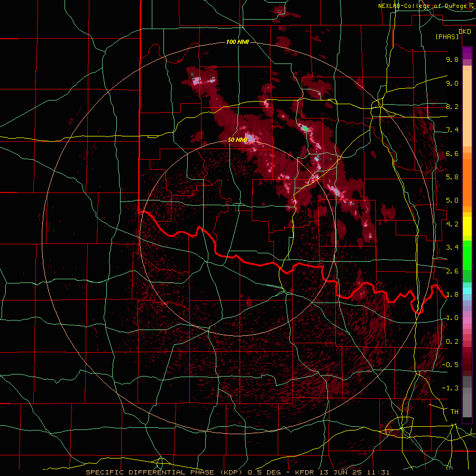476x476 pixels.
Task: Click the 2.6 legend value
Action: [452, 271]
